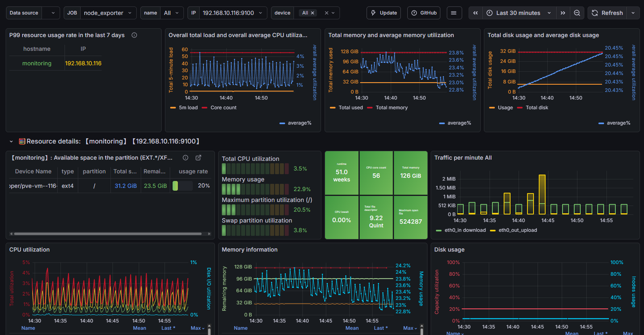Image resolution: width=644 pixels, height=335 pixels.
Task: Click average% color swatch in memory panel
Action: (x=442, y=123)
